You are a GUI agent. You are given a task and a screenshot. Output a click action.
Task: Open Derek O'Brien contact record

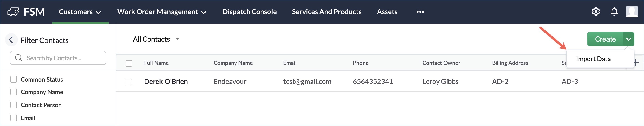[166, 81]
